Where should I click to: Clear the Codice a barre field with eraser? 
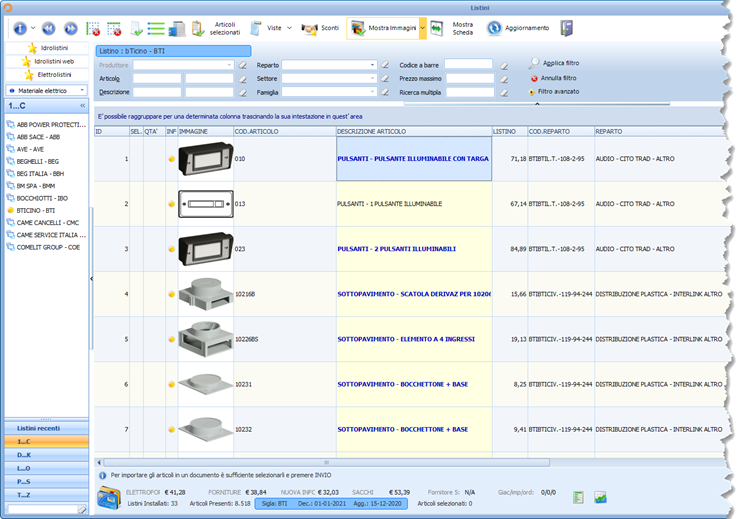504,65
